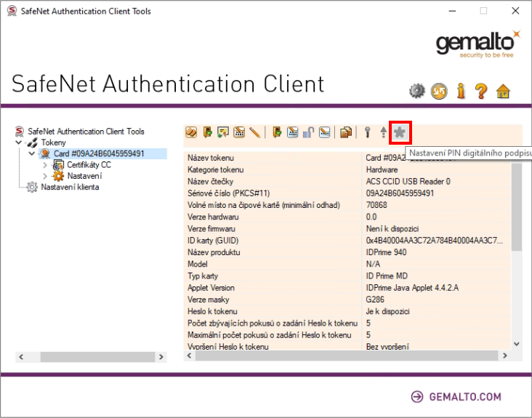Click serial value '09A24B6045959491' in the table

(x=400, y=193)
